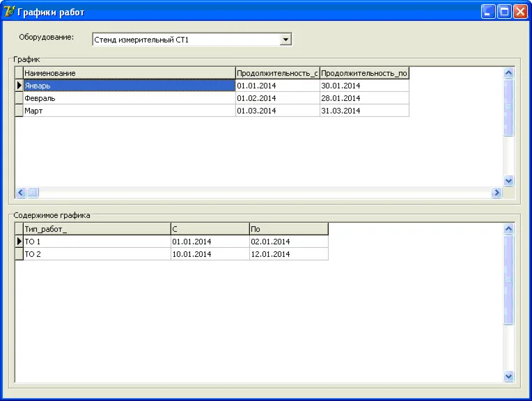Open the Оборудование equipment dropdown

point(285,40)
